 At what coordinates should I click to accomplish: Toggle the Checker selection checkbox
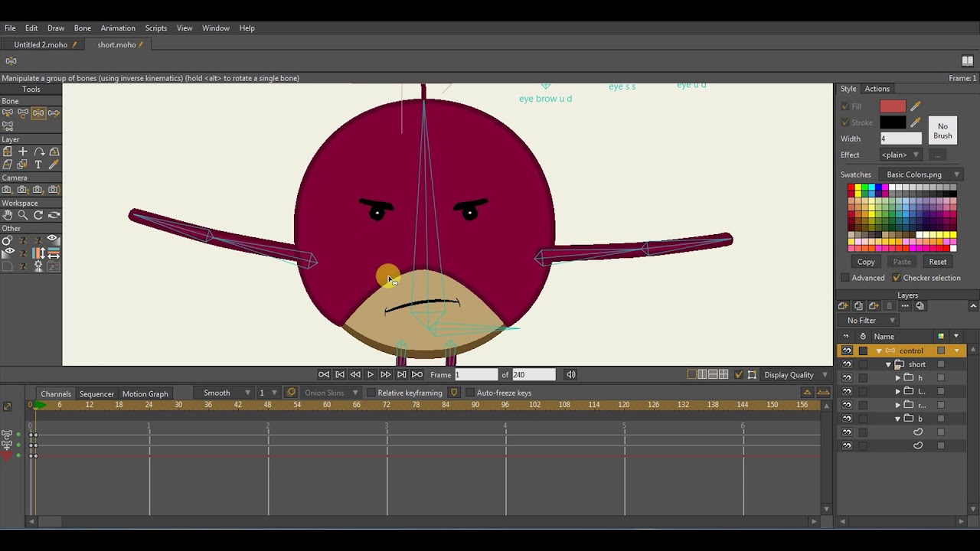pos(897,278)
